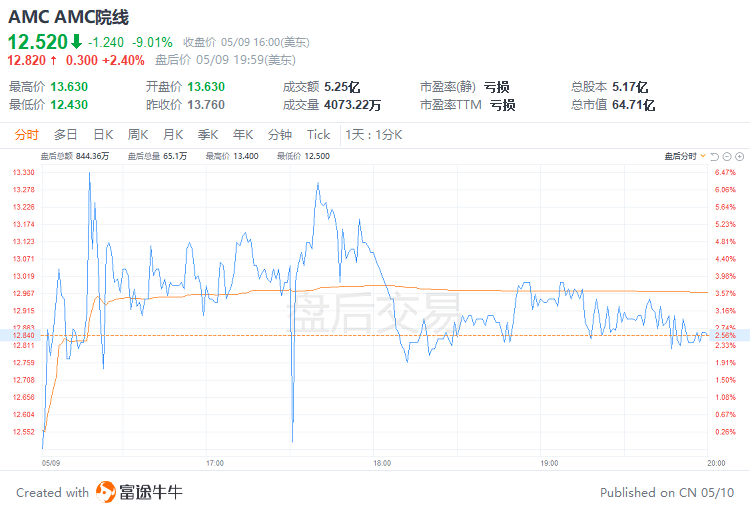Image resolution: width=750 pixels, height=513 pixels.
Task: Open the 月K chart tab
Action: pyautogui.click(x=173, y=135)
